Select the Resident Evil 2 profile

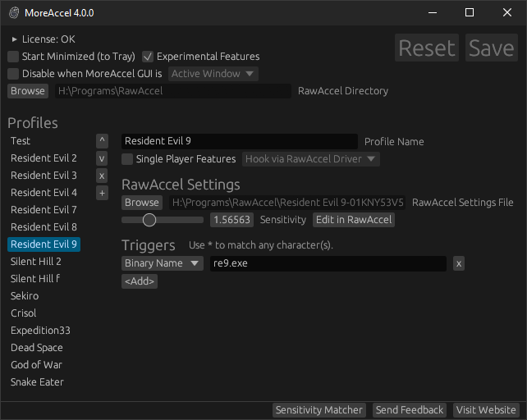[x=44, y=158]
